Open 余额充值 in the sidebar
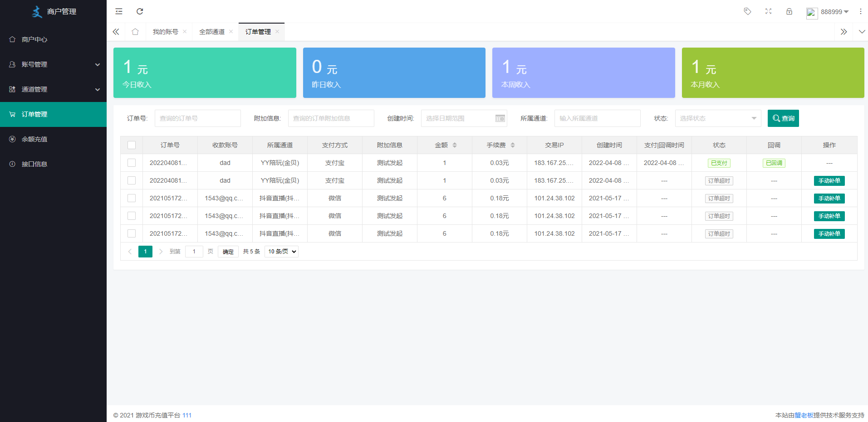868x422 pixels. click(x=34, y=139)
